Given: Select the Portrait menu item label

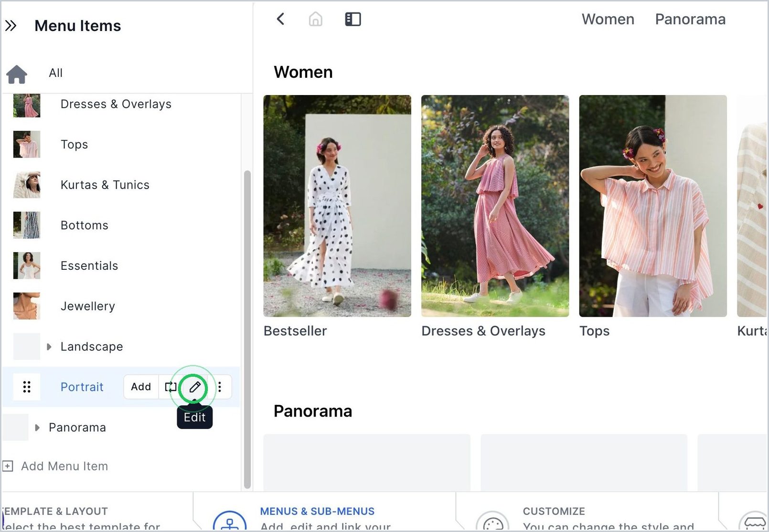Looking at the screenshot, I should tap(82, 387).
